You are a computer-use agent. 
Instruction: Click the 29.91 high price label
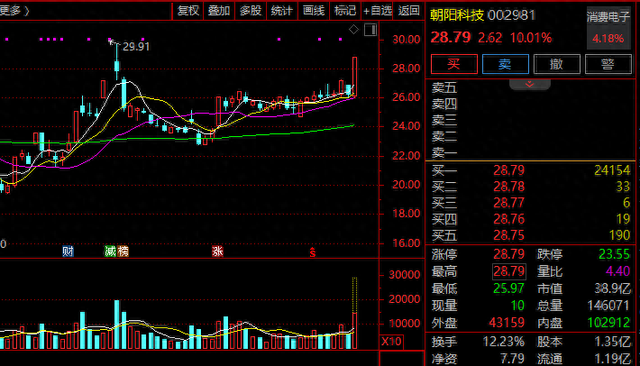[136, 47]
